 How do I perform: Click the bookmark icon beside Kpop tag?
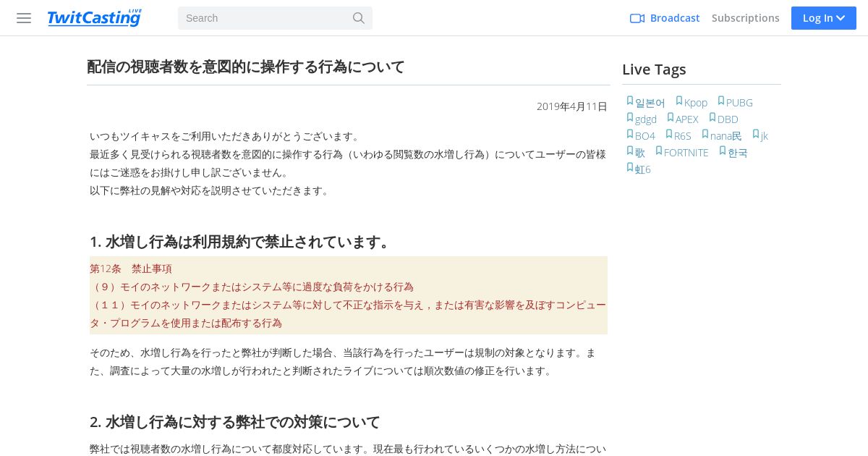click(x=679, y=101)
